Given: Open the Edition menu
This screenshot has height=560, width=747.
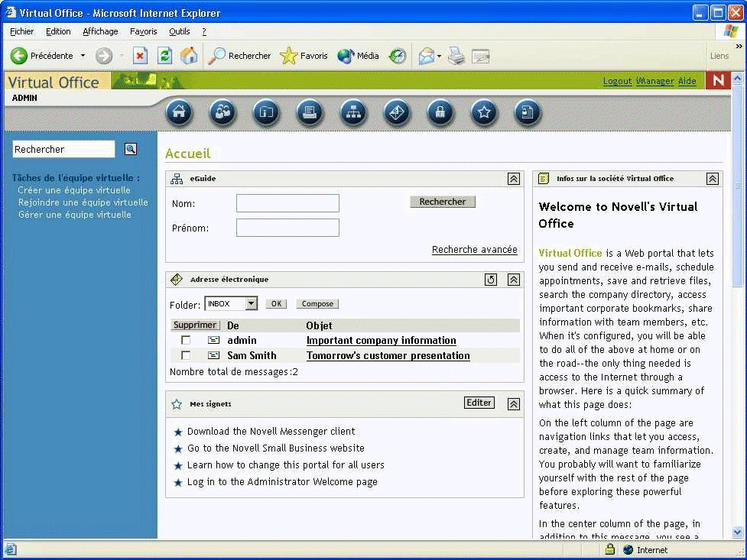Looking at the screenshot, I should pos(58,31).
